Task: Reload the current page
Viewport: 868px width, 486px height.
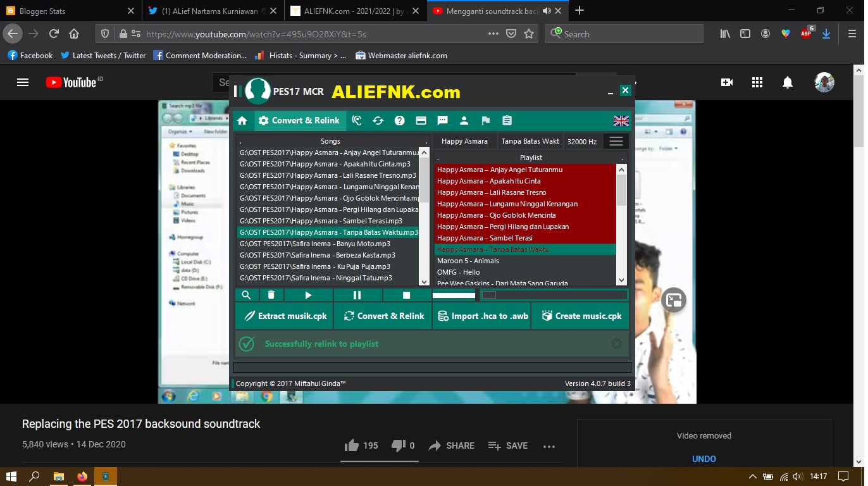Action: (x=54, y=34)
